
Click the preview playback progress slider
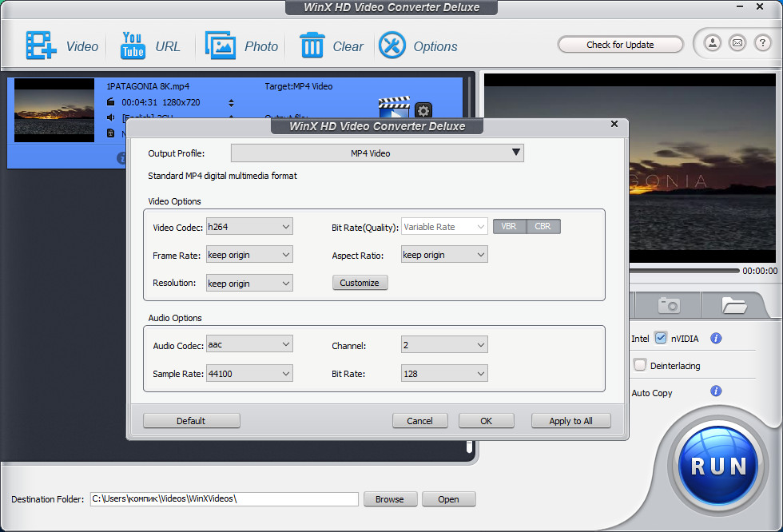[684, 271]
